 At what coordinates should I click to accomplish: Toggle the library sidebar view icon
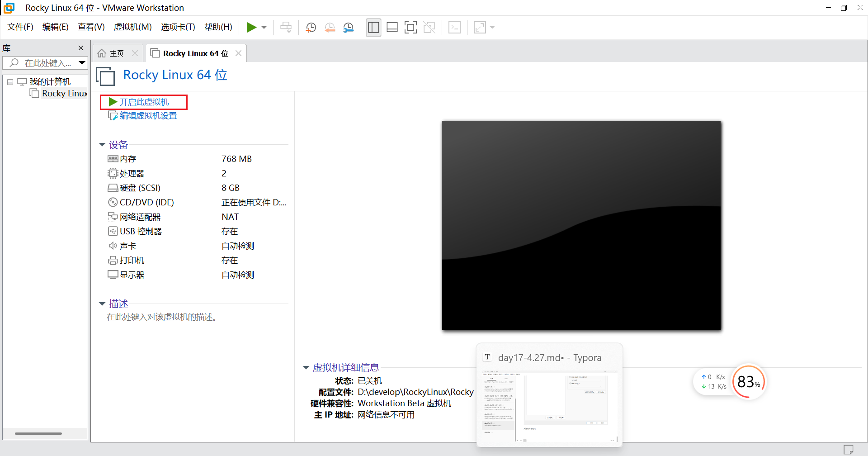pos(373,28)
